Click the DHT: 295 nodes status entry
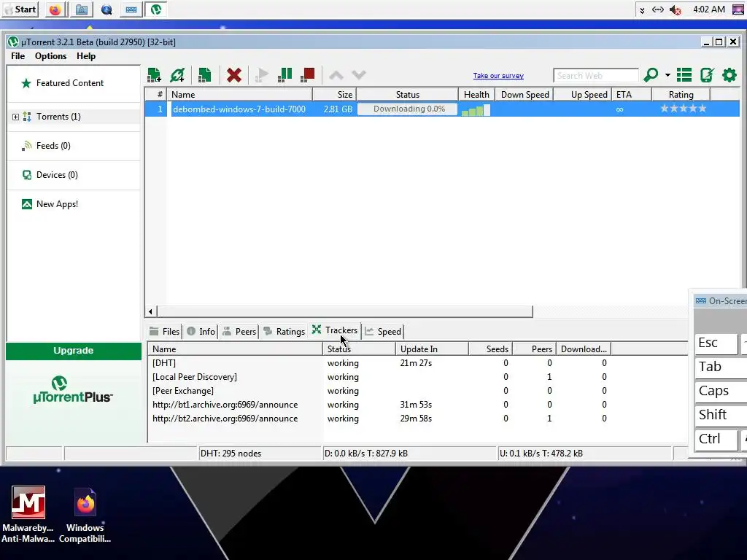 (260, 454)
